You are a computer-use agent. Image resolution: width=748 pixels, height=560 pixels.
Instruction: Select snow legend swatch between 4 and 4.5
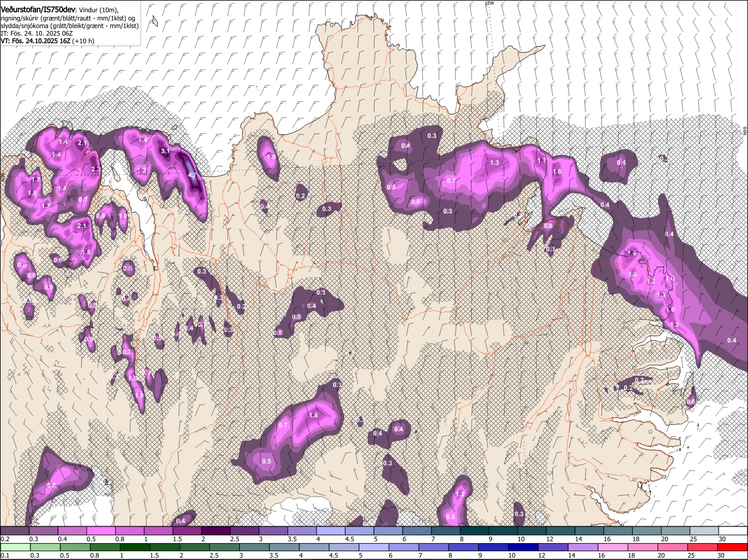point(330,530)
